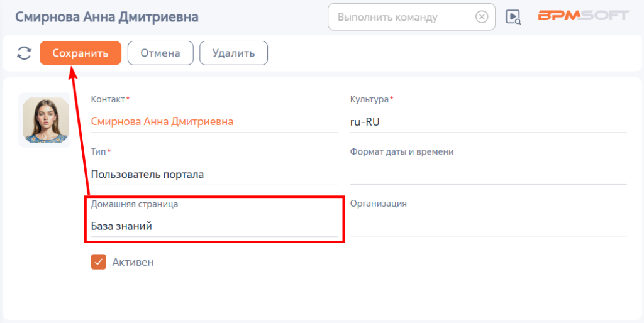644x323 pixels.
Task: Open the Культура field ru-RU
Action: pyautogui.click(x=488, y=123)
